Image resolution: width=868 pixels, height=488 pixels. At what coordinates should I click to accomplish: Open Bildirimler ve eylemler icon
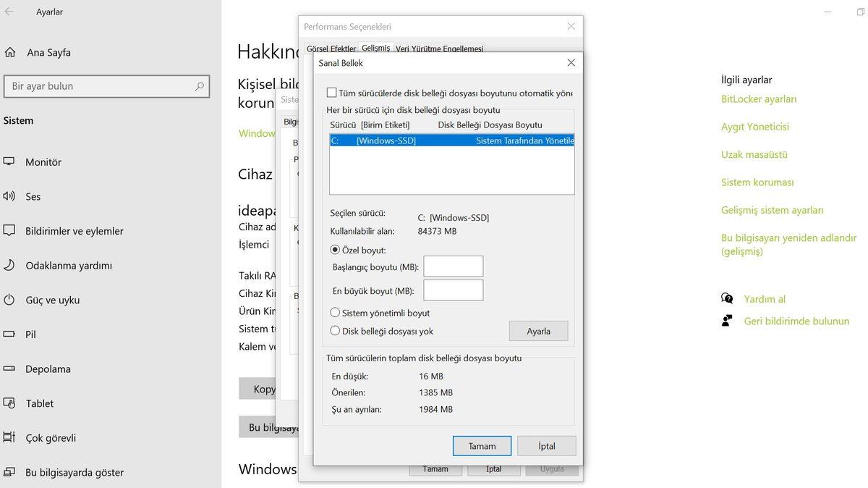(x=9, y=231)
